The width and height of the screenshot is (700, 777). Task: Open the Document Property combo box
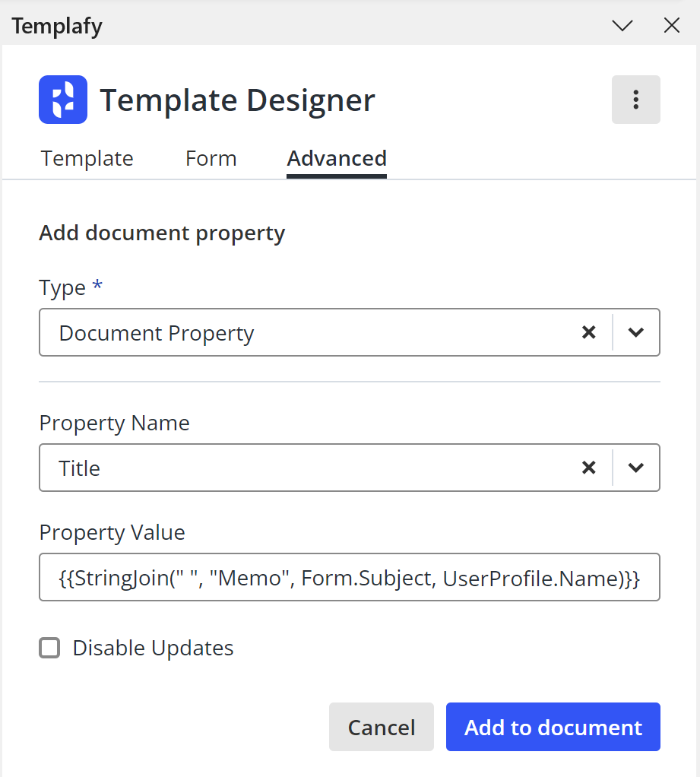point(350,332)
